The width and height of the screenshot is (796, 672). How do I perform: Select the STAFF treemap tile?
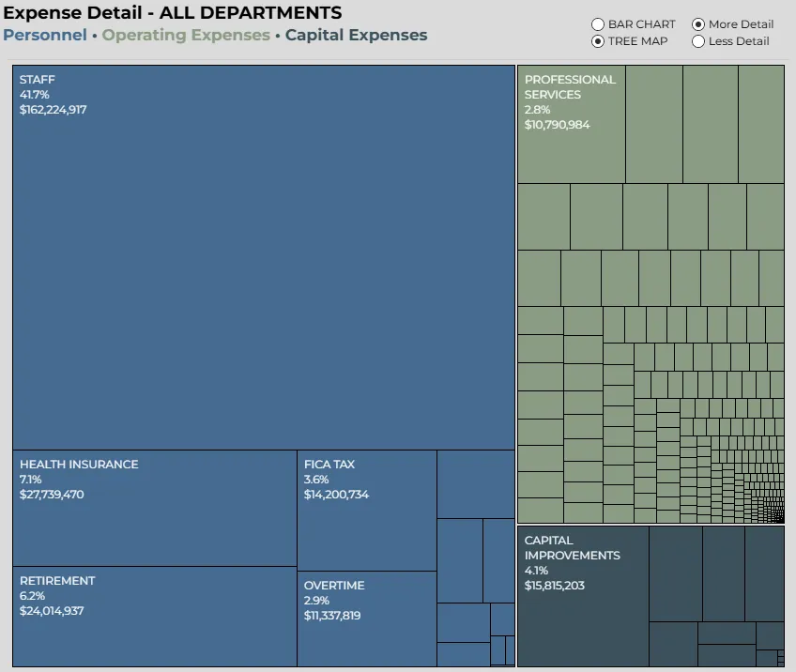tap(264, 257)
